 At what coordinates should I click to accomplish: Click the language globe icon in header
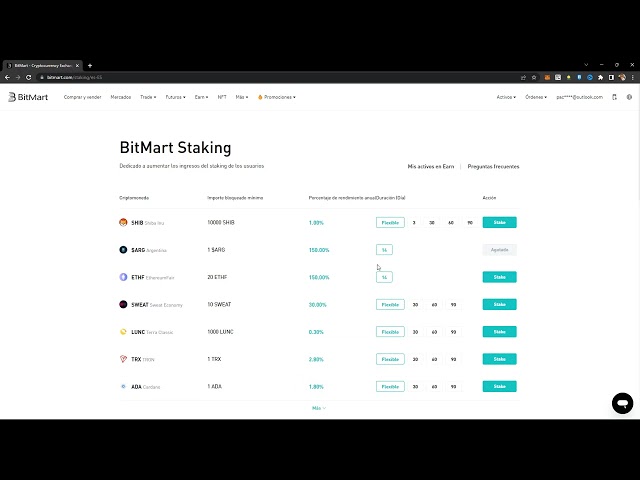pos(629,97)
